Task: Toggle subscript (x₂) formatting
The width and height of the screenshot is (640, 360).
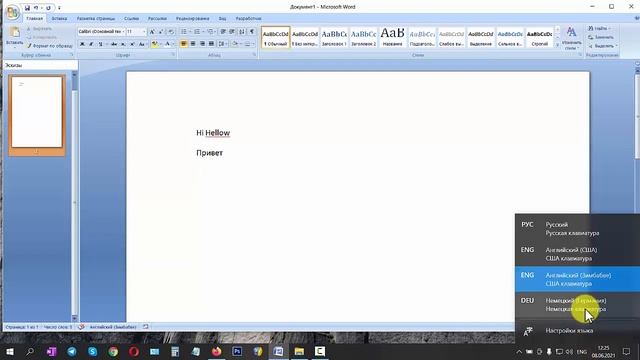Action: (123, 44)
